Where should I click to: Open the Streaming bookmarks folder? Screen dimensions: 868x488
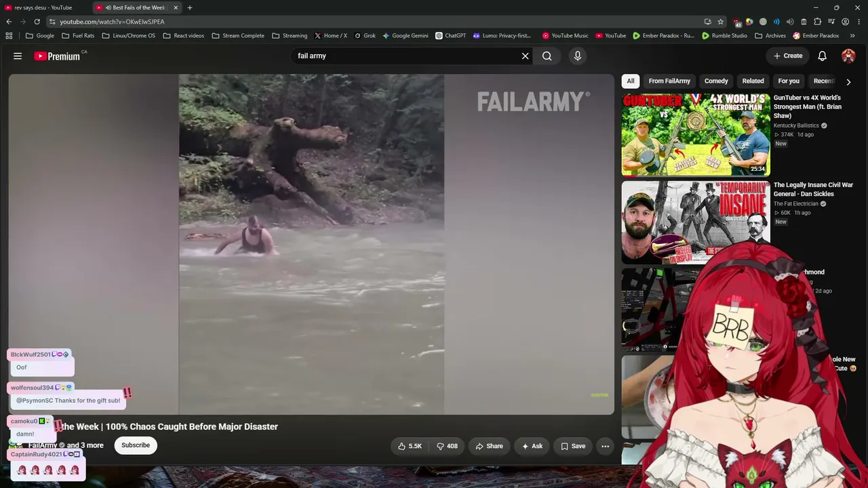(290, 36)
